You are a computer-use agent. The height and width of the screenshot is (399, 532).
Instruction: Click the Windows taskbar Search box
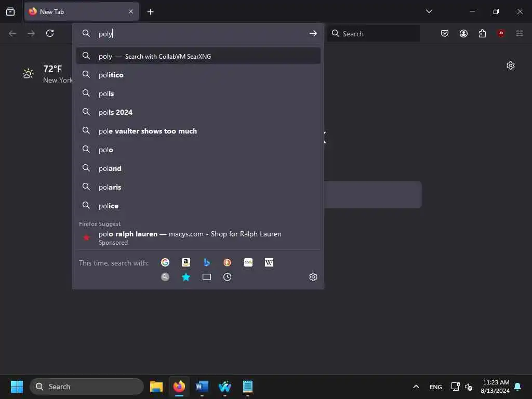point(87,387)
